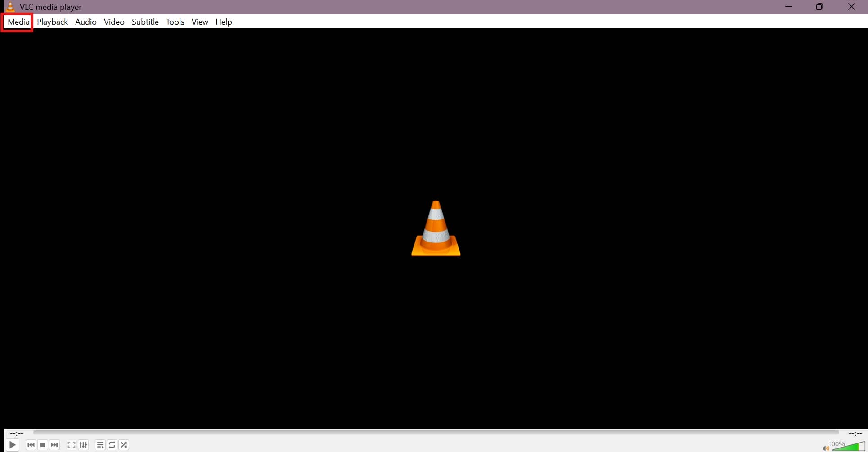This screenshot has height=452, width=868.
Task: Click elapsed time label at left
Action: click(17, 433)
